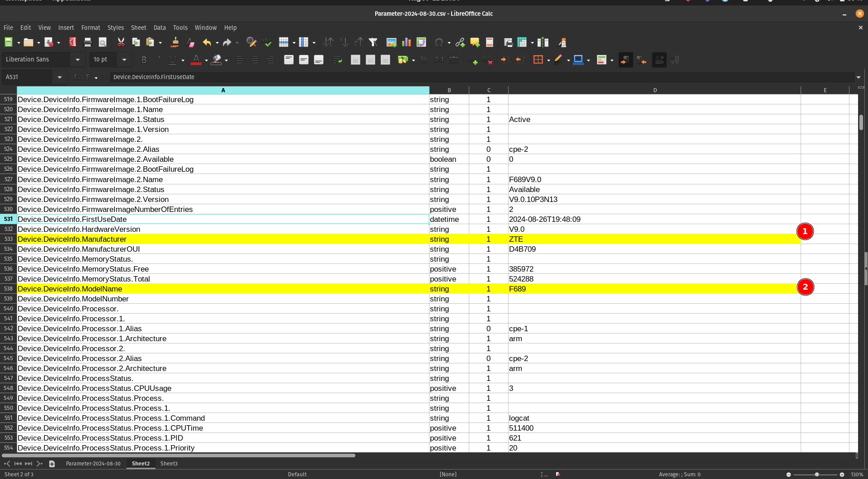Open the font size dropdown

124,60
